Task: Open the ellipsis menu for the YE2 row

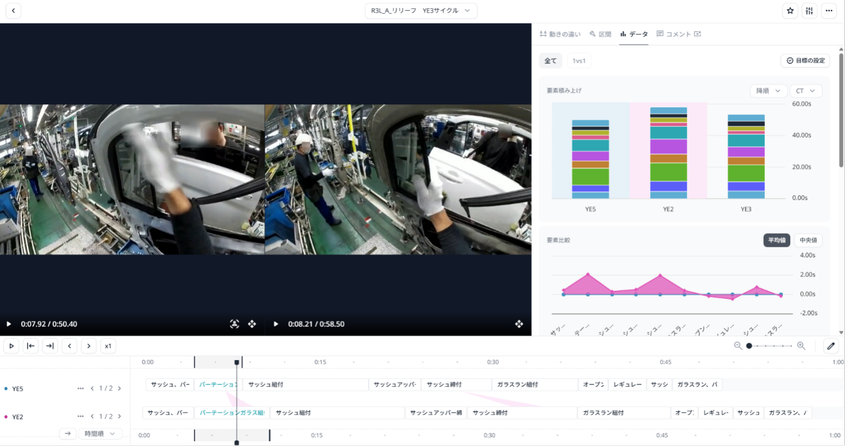Action: pos(80,416)
